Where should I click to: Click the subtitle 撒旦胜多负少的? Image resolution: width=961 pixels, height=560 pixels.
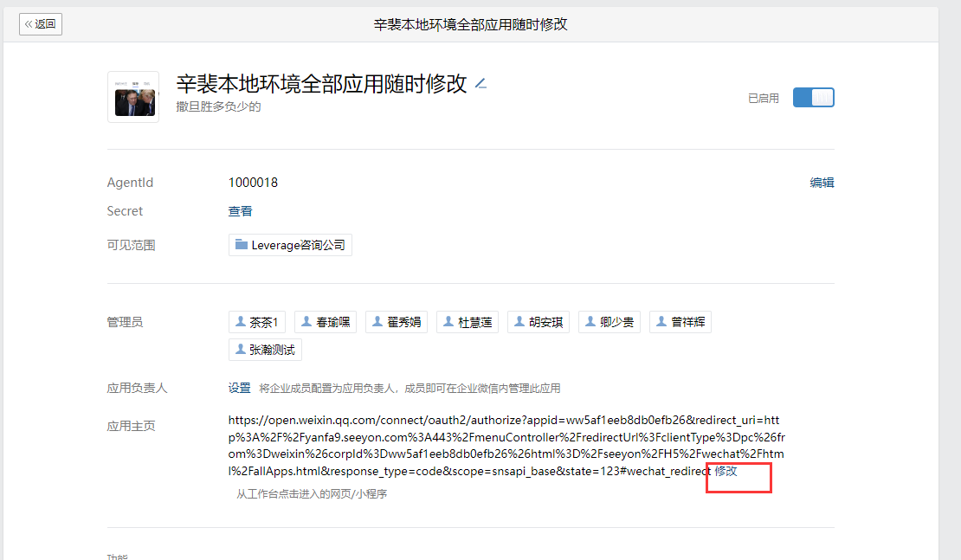[x=219, y=106]
